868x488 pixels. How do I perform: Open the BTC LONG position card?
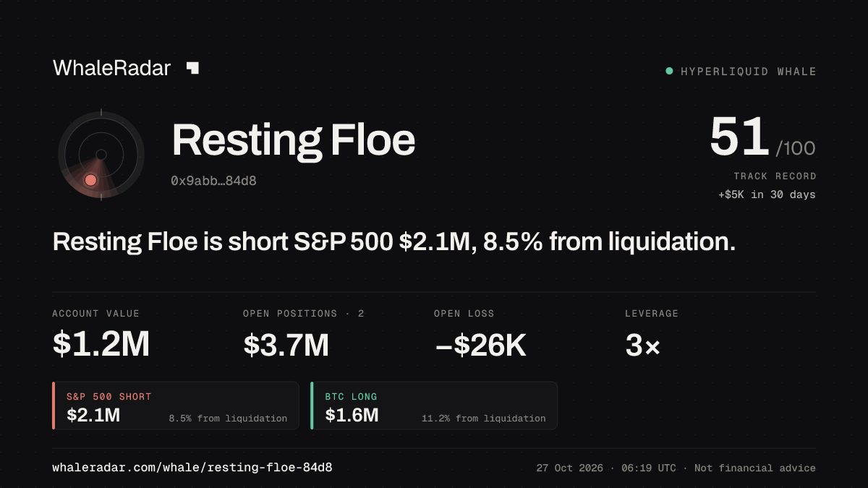[x=434, y=406]
